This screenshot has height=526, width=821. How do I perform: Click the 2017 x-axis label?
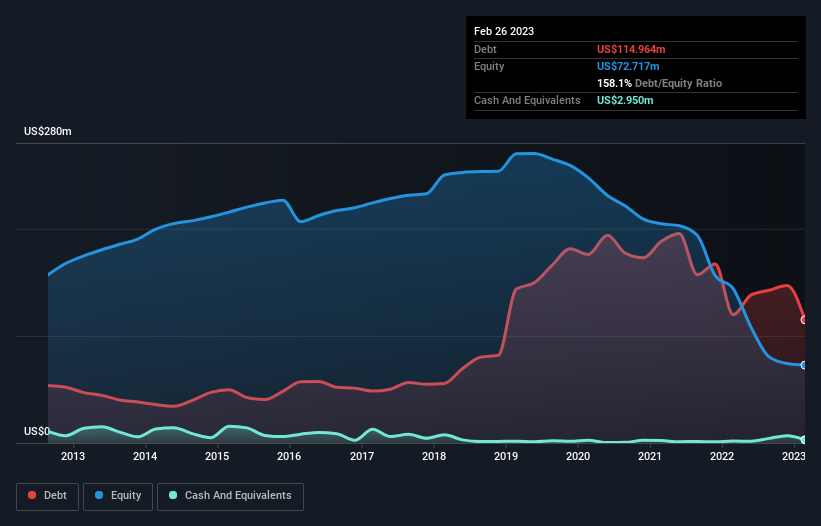pos(362,456)
